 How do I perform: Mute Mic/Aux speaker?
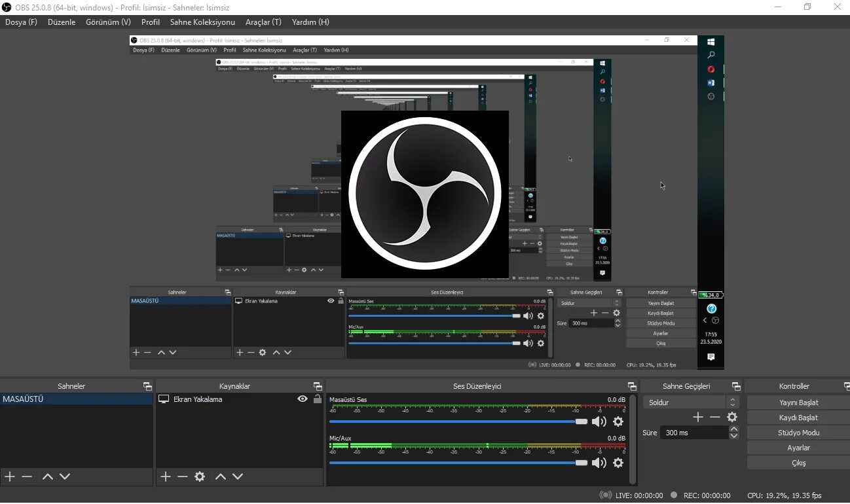(599, 463)
